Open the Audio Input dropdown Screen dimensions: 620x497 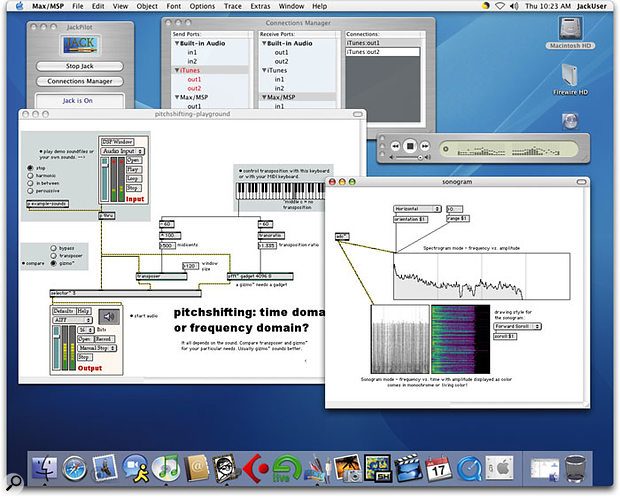coord(123,151)
